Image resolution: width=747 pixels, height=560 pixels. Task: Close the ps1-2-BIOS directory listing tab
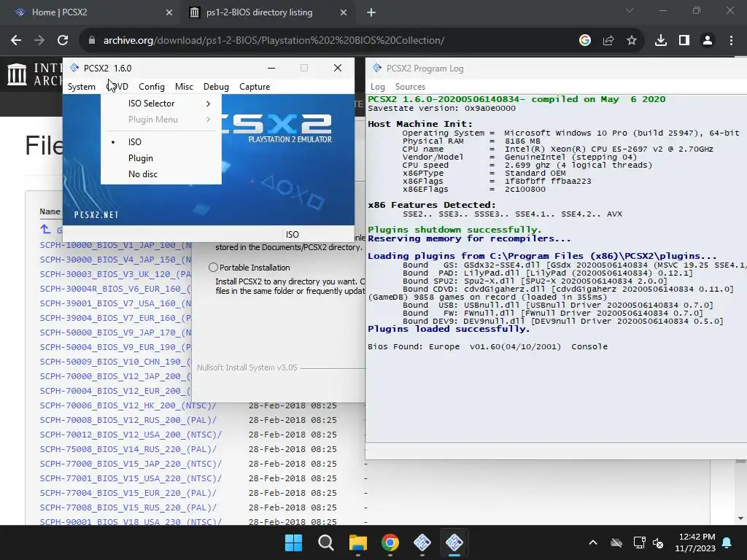[344, 12]
